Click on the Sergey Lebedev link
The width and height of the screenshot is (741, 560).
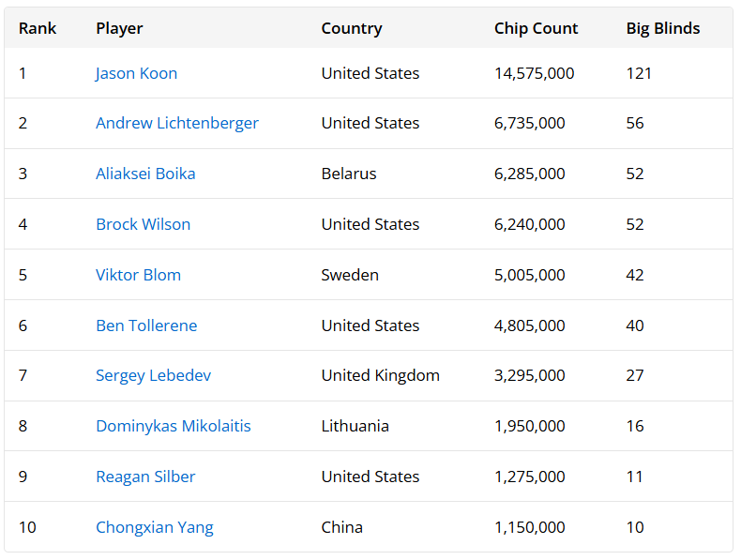pyautogui.click(x=154, y=376)
